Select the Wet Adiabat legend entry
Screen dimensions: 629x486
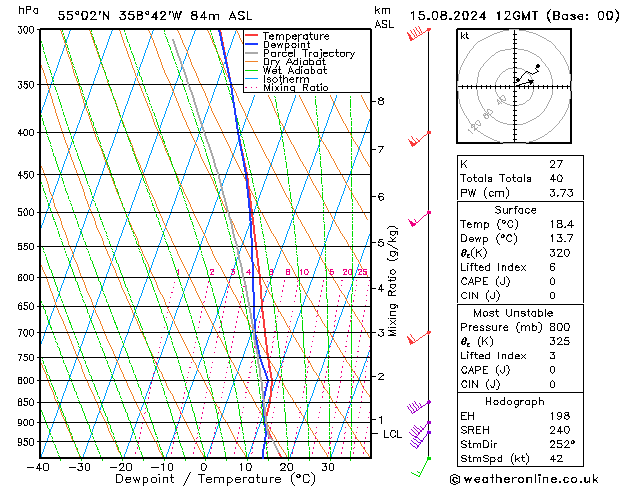(x=295, y=70)
